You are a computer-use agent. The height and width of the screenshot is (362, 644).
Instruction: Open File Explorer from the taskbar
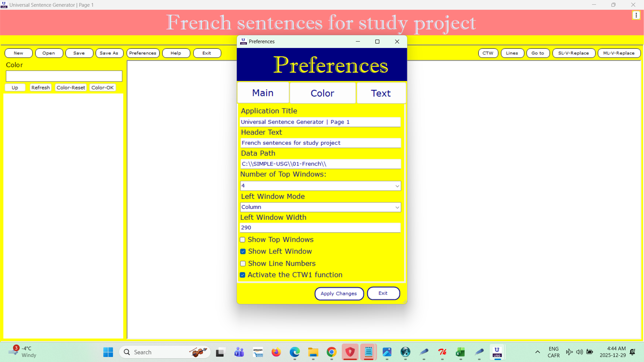tap(313, 352)
